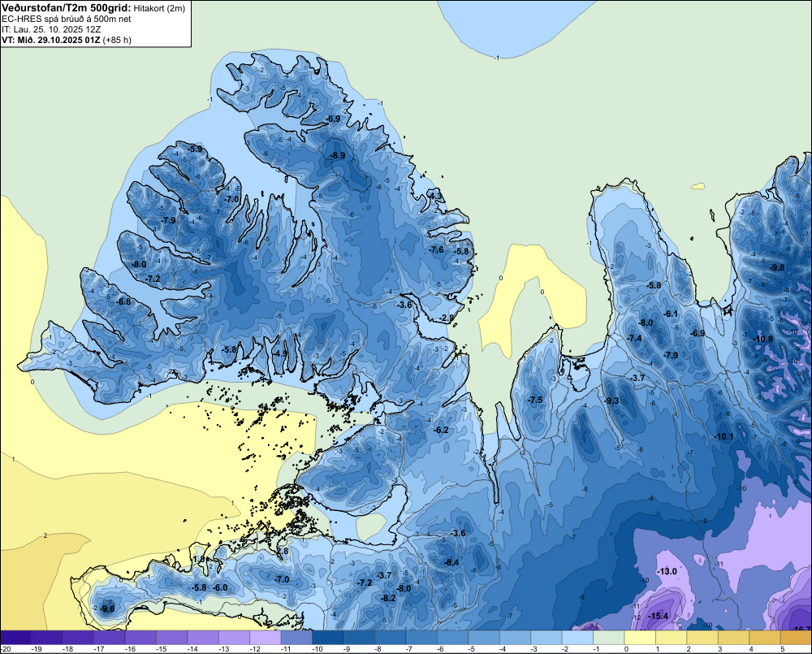Click the 'IT: Lau. 25. 10. 2025 12Z' line

53,29
